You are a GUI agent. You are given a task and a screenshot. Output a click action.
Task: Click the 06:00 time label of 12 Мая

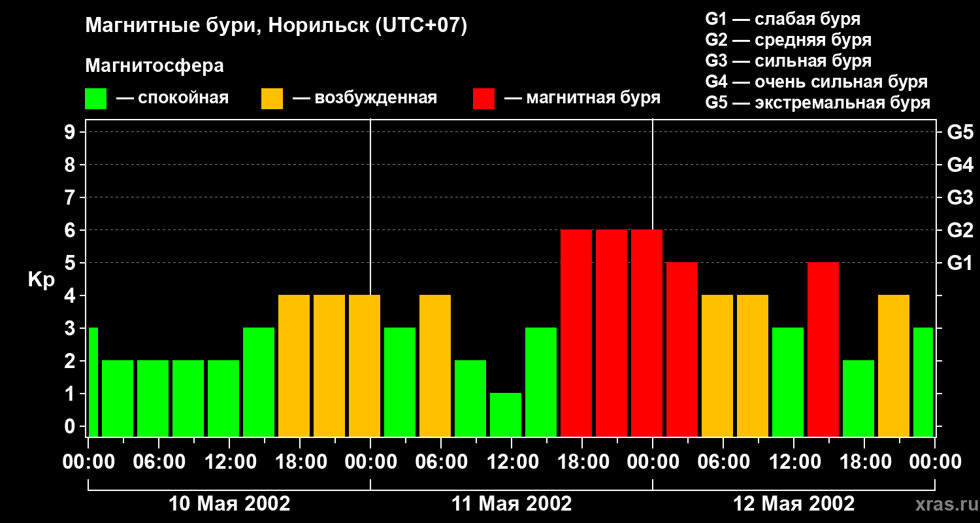pyautogui.click(x=723, y=462)
